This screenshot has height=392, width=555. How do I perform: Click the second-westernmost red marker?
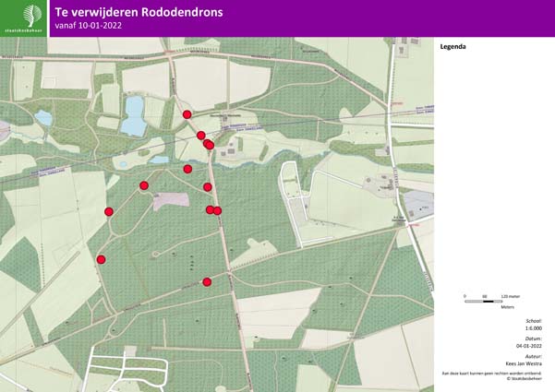tap(109, 211)
